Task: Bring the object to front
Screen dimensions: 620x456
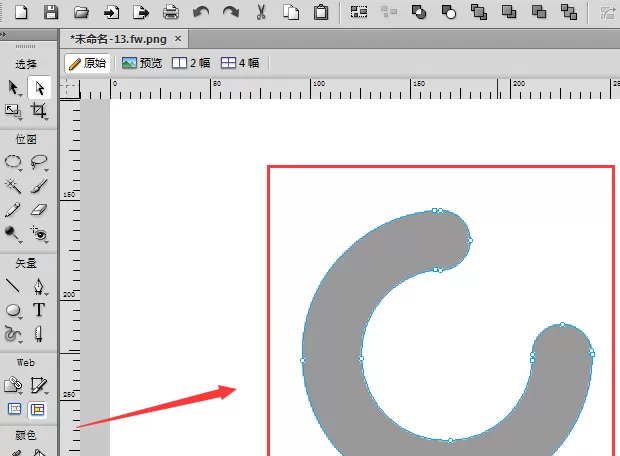Action: click(479, 12)
